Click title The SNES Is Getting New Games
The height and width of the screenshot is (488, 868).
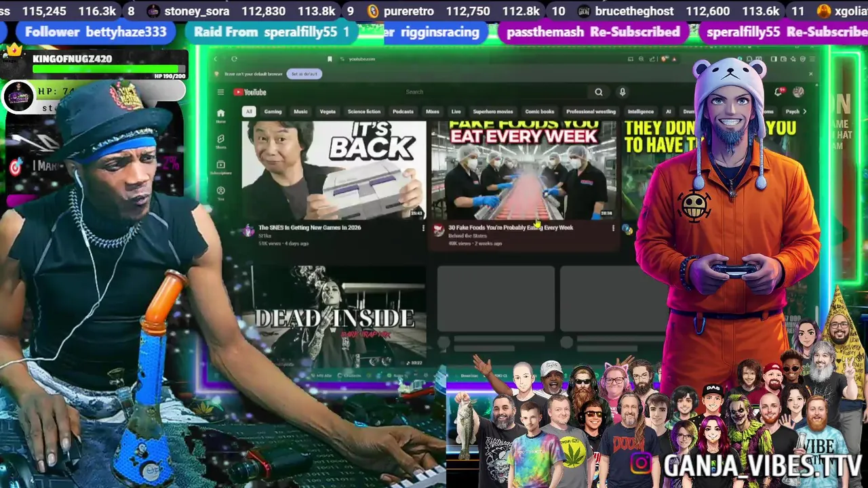pos(309,228)
